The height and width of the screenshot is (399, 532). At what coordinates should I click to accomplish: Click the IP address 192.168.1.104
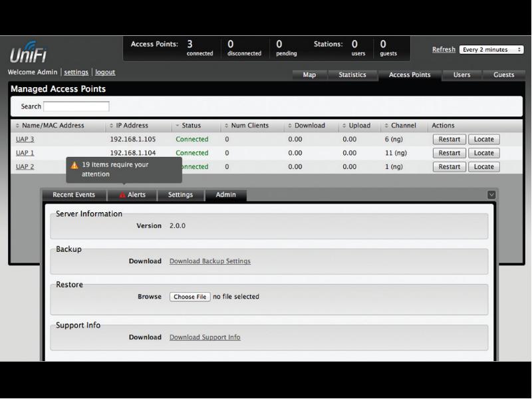(x=132, y=153)
